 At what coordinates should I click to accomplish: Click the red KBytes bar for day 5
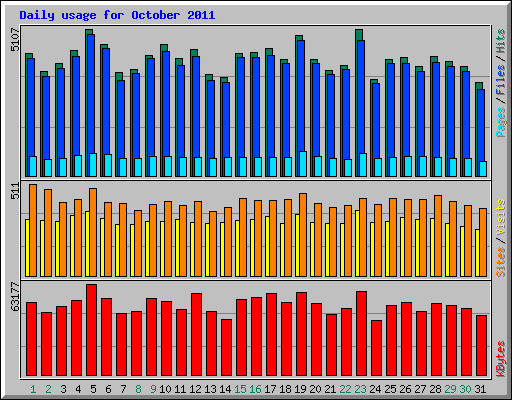pyautogui.click(x=92, y=330)
